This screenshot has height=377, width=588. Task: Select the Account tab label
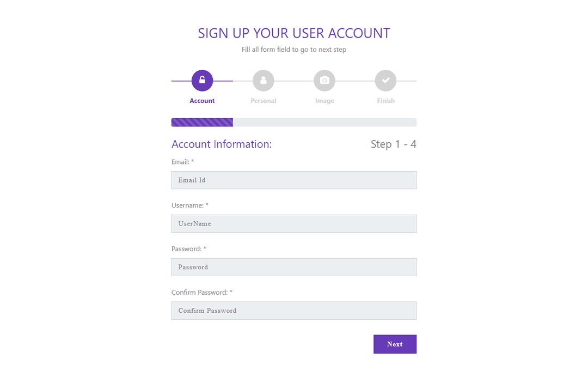202,100
